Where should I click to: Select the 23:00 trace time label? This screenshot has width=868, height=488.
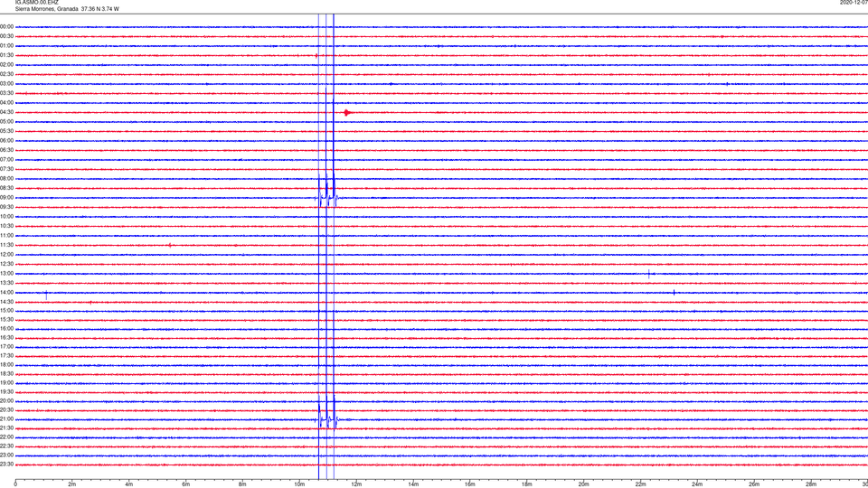(6, 455)
